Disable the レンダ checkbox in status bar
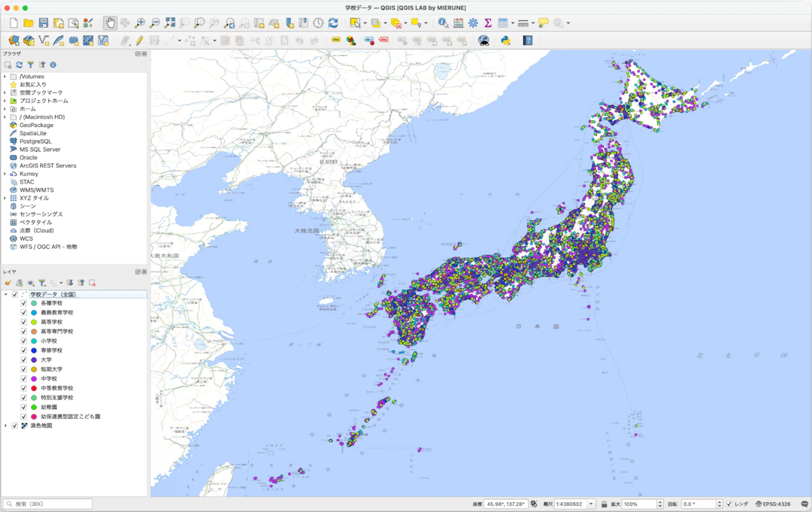812x512 pixels. (x=729, y=504)
